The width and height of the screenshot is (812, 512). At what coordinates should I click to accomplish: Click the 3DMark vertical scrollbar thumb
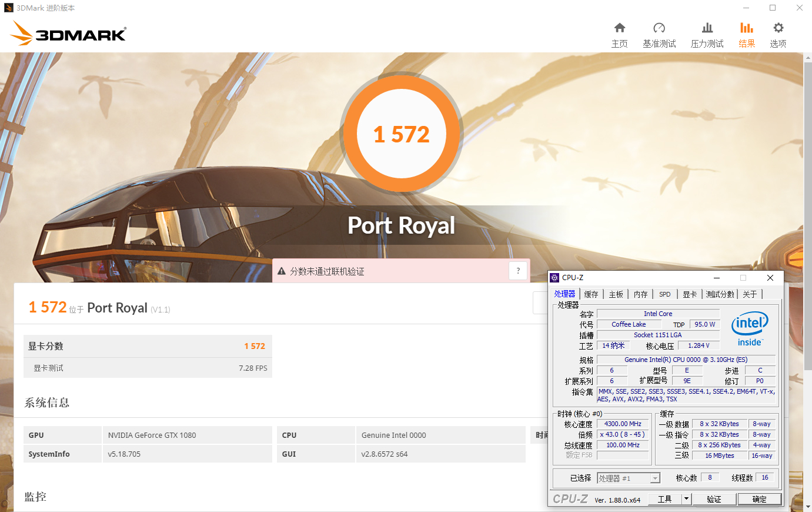tap(808, 215)
